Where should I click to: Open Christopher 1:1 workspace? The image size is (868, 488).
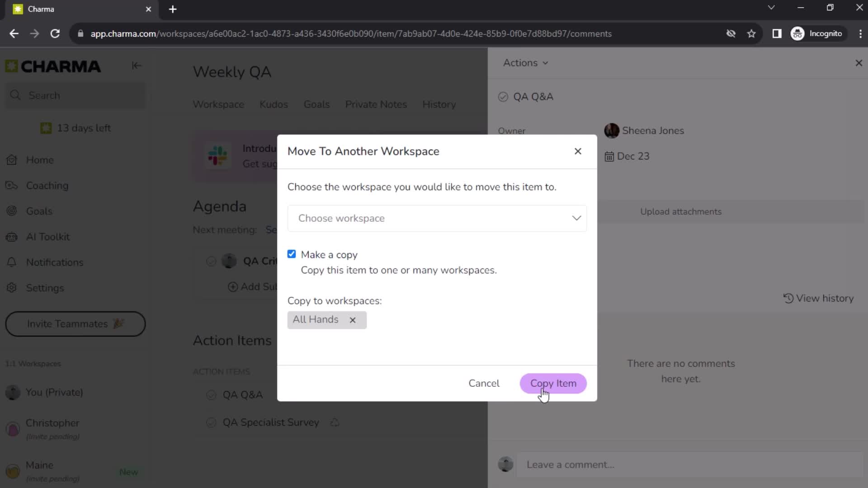[52, 428]
